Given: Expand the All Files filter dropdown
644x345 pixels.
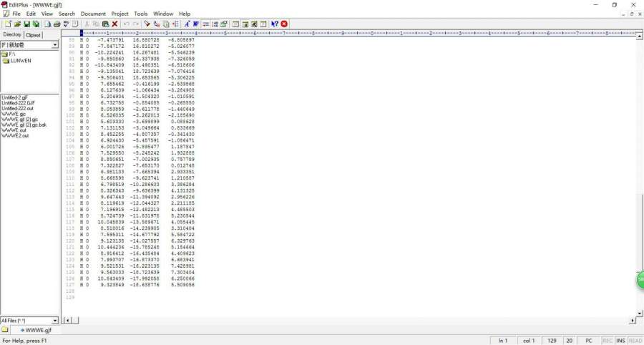Looking at the screenshot, I should [55, 321].
